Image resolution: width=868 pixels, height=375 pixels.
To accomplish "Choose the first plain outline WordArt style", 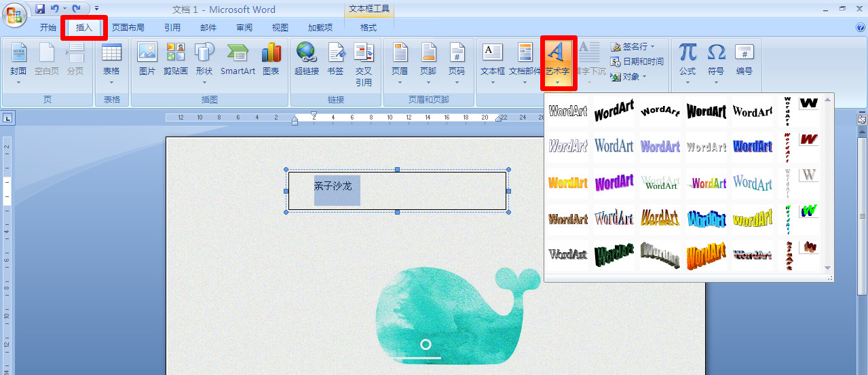I will (568, 110).
